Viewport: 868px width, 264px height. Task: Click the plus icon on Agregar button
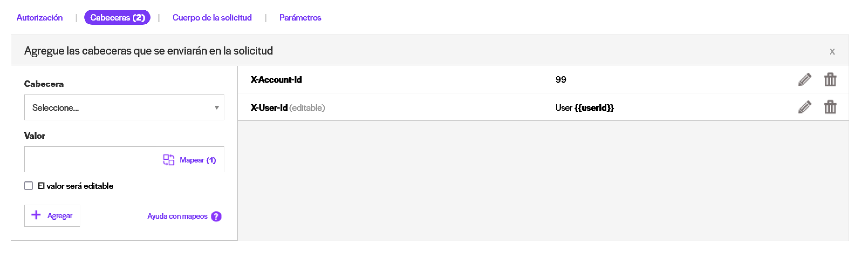click(x=36, y=215)
